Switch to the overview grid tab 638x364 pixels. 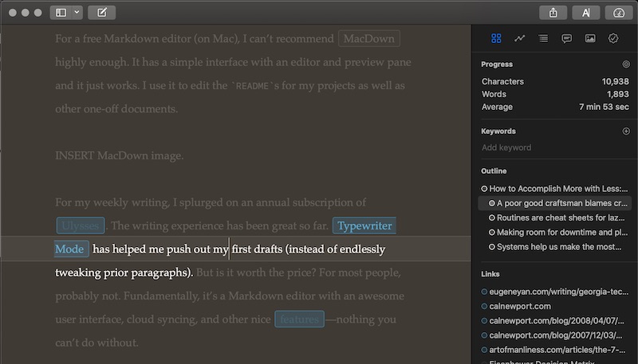pyautogui.click(x=496, y=38)
